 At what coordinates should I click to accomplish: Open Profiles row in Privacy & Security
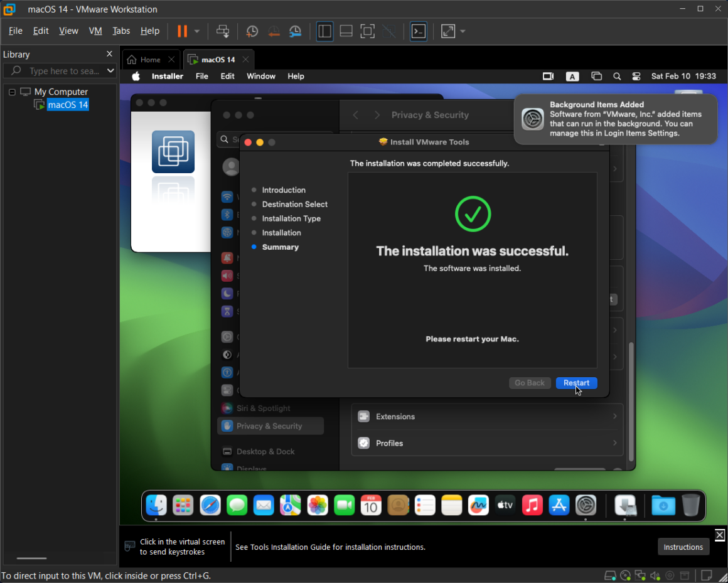[488, 443]
